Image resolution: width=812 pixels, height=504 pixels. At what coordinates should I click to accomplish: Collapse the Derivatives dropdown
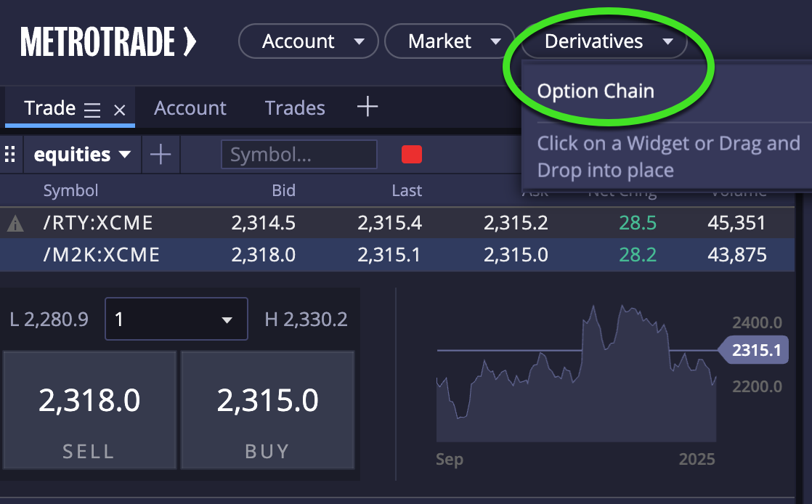click(604, 41)
